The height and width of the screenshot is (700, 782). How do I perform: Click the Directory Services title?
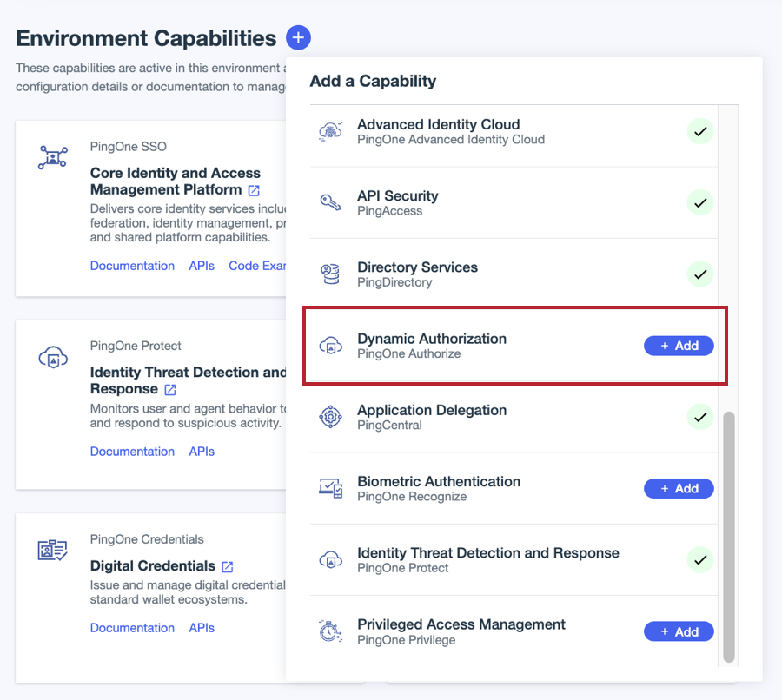(x=417, y=267)
